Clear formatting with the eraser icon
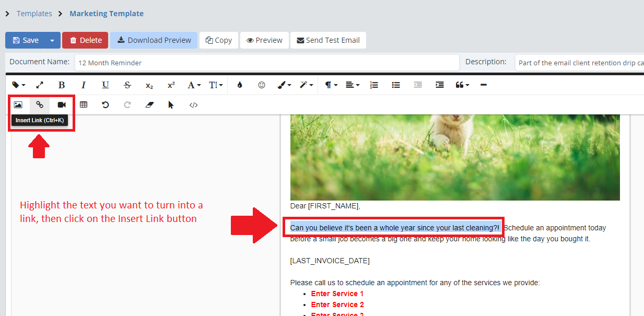Image resolution: width=644 pixels, height=316 pixels. click(149, 105)
